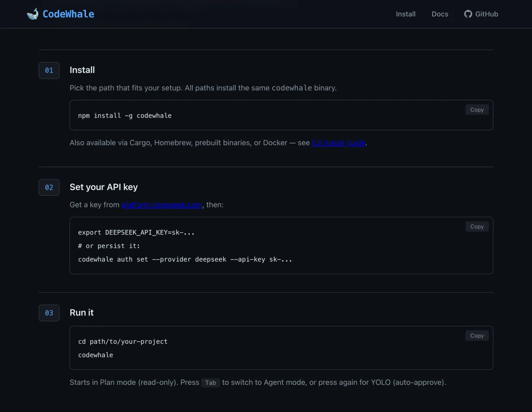
Task: Click the lone codewhale command line under Run it
Action: [x=95, y=355]
